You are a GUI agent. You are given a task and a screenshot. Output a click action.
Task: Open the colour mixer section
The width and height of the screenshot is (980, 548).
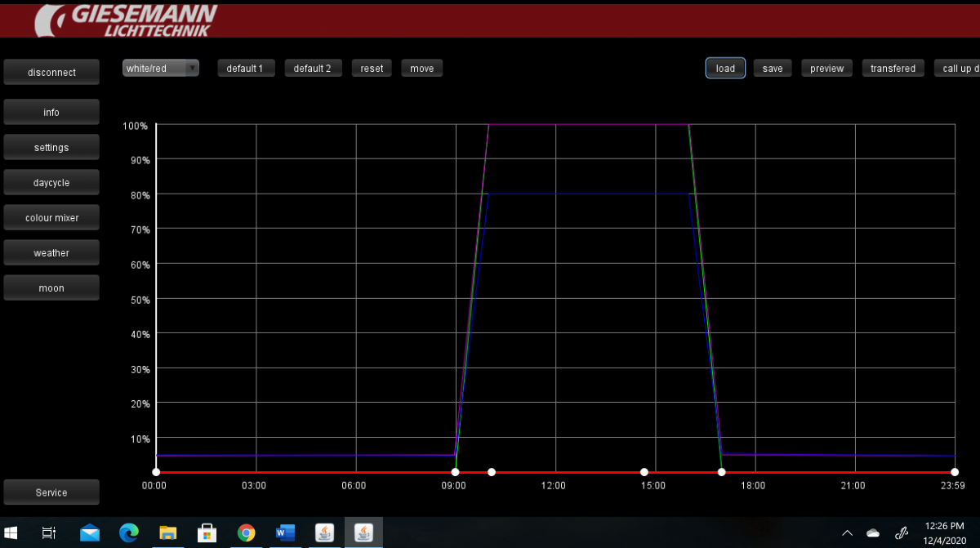pos(51,217)
